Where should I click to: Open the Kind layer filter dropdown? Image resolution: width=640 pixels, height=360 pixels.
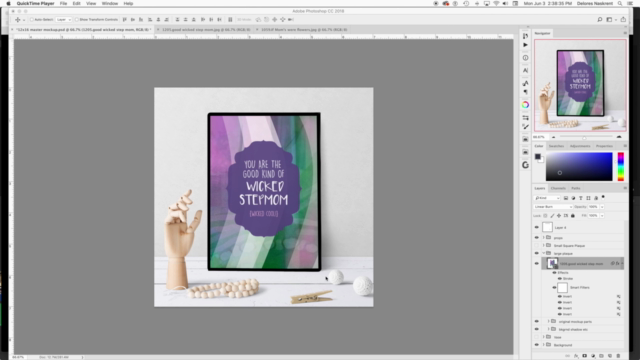547,198
